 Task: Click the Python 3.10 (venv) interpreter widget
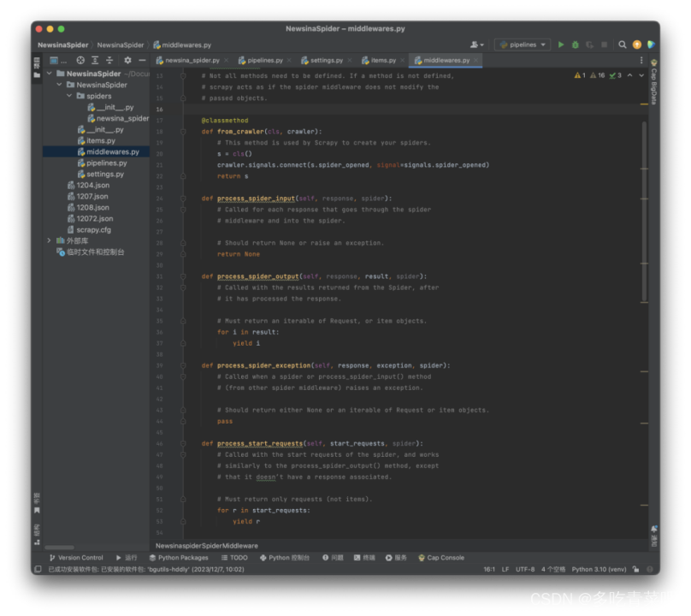[599, 569]
